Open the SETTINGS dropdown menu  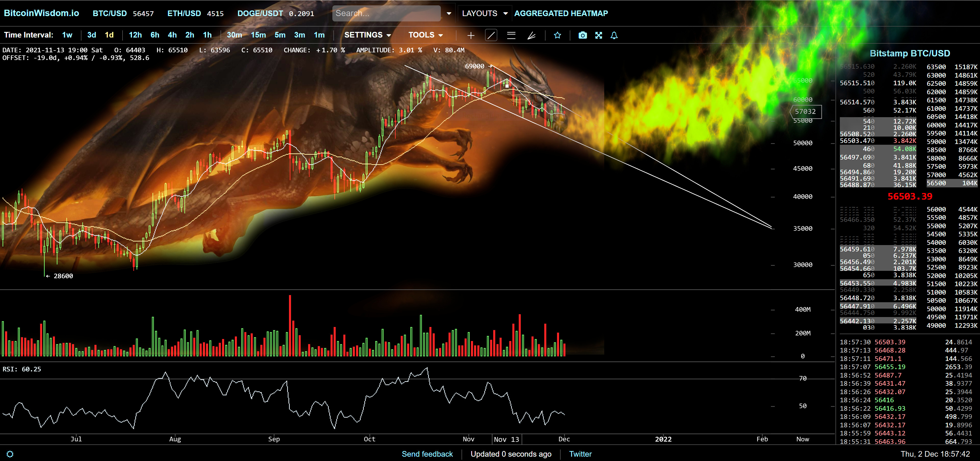[368, 35]
